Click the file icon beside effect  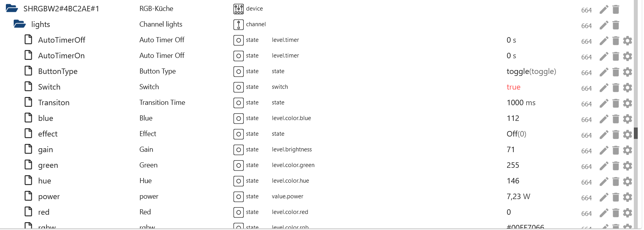coord(28,133)
